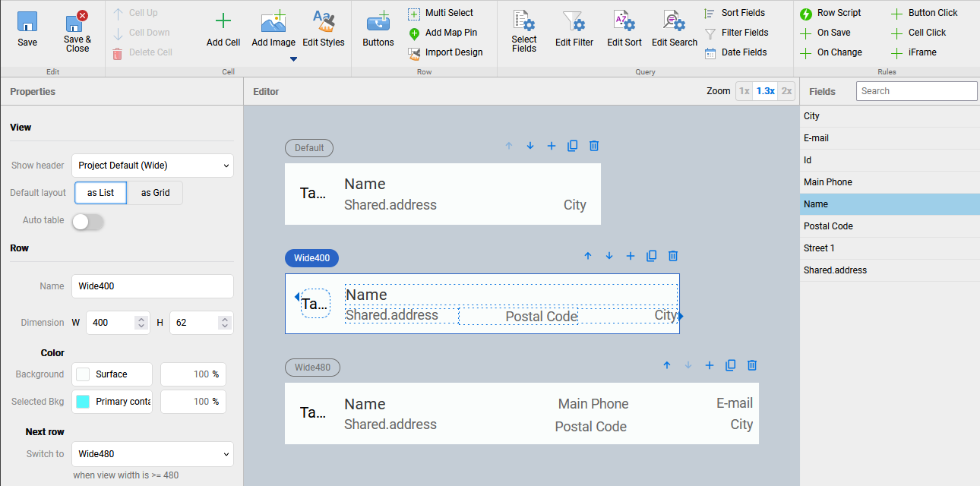Set zoom level to 2x

point(786,91)
